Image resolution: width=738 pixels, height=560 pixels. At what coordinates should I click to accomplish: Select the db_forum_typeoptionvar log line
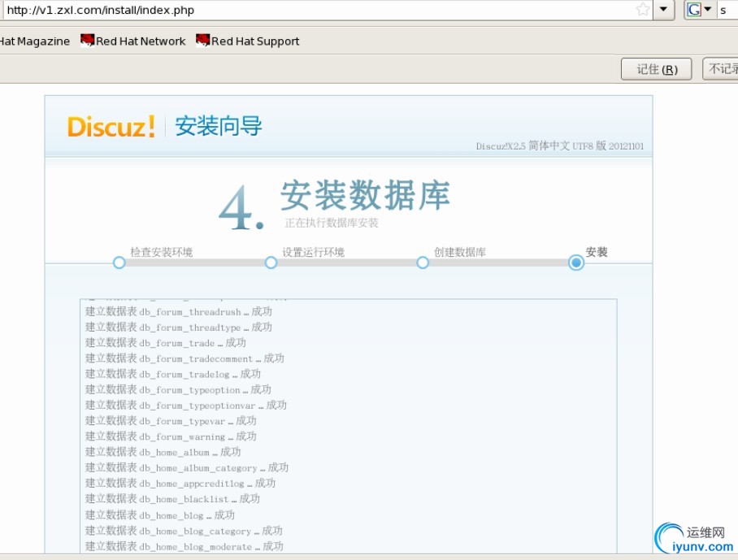click(x=186, y=405)
